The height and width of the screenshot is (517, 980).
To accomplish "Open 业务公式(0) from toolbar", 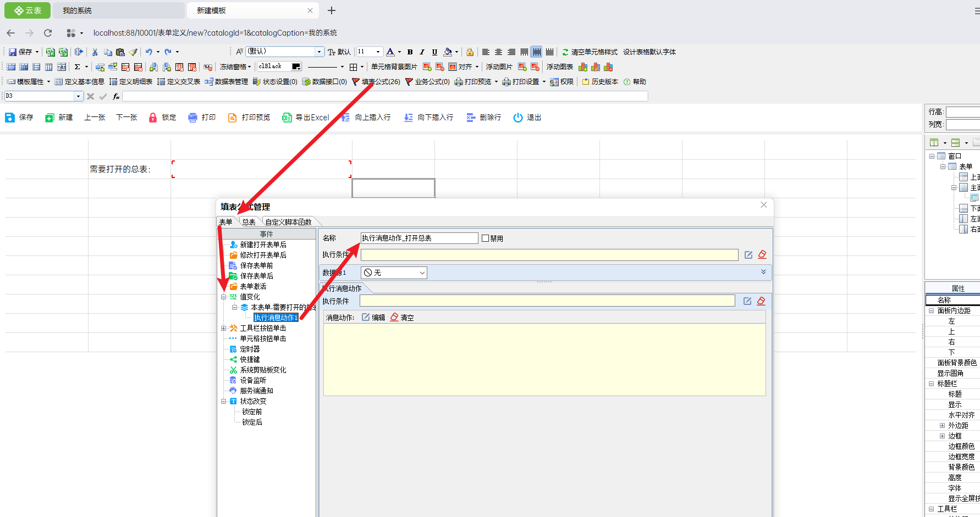I will tap(427, 82).
